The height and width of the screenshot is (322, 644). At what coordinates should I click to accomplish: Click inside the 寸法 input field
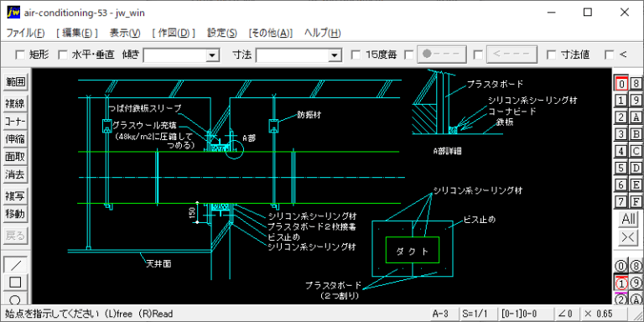(x=293, y=55)
